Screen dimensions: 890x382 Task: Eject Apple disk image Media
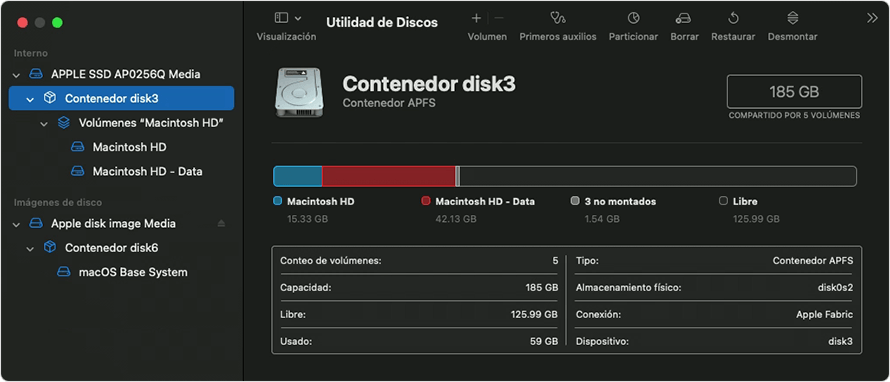coord(221,224)
